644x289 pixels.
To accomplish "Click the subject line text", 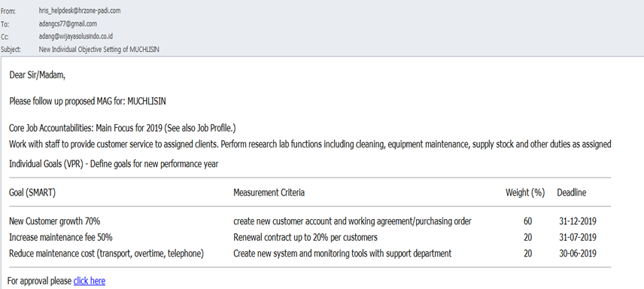I will [99, 50].
